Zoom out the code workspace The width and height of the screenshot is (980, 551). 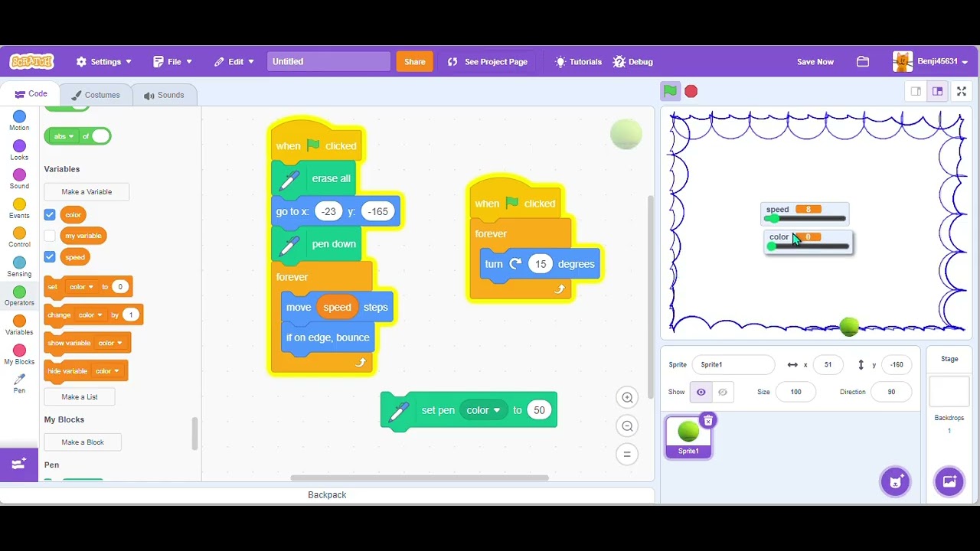click(x=627, y=426)
